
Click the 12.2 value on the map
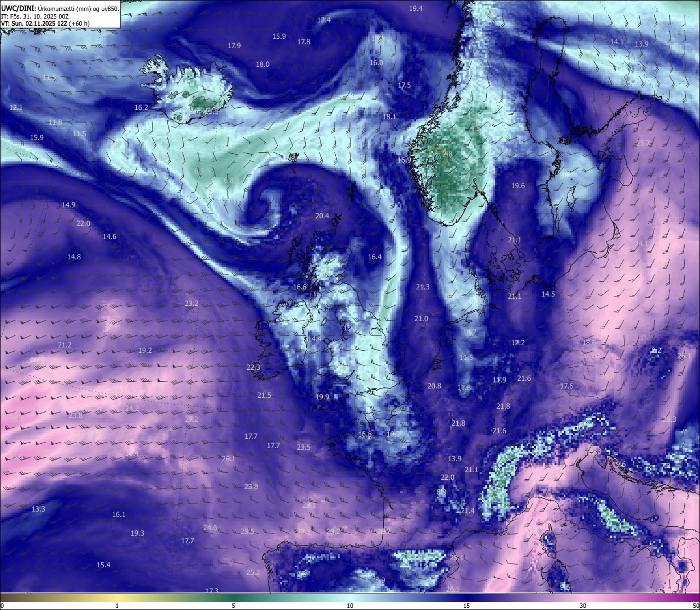tap(518, 342)
